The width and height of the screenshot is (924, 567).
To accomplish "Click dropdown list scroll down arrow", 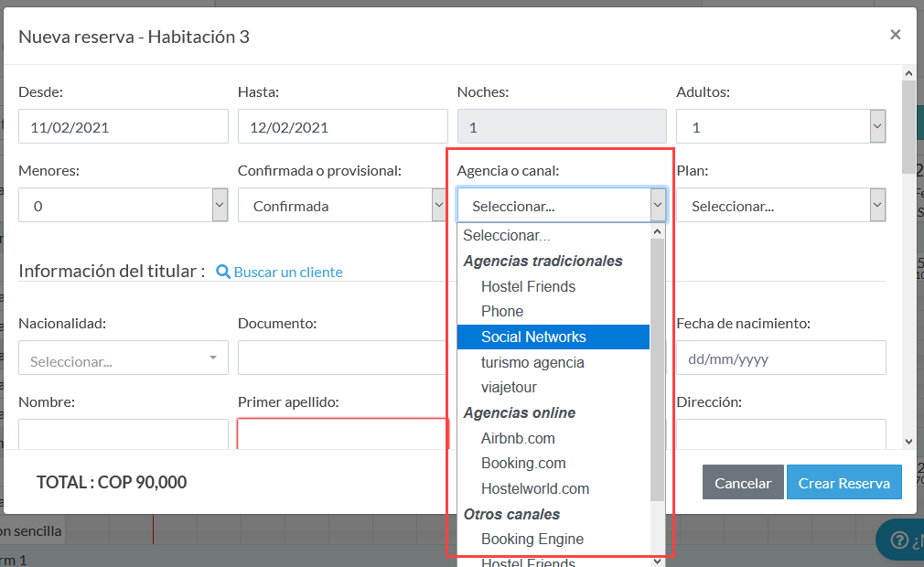I will [x=657, y=562].
